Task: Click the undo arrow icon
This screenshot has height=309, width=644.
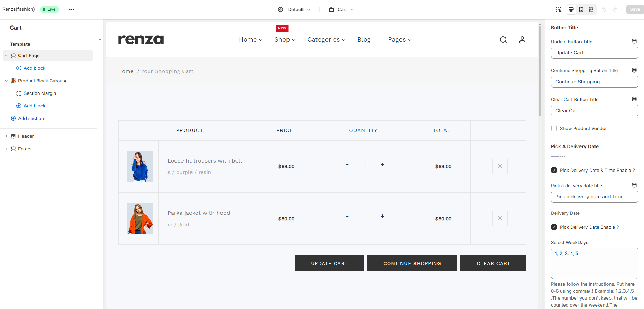Action: pos(604,9)
